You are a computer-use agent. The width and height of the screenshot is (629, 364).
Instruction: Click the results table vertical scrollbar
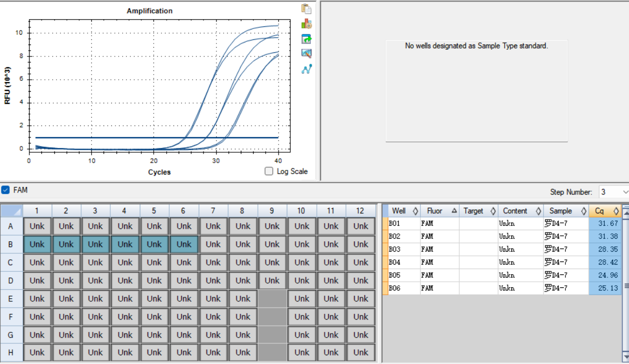point(625,285)
